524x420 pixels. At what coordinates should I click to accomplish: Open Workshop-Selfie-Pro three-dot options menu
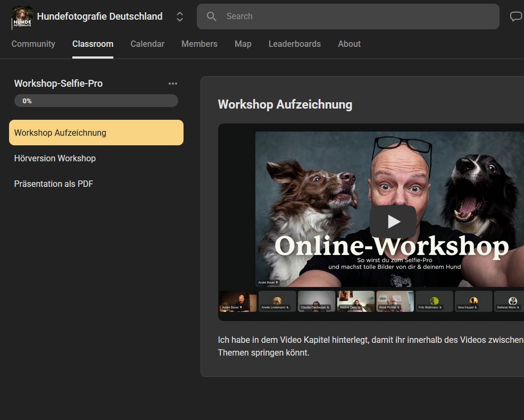(x=173, y=84)
